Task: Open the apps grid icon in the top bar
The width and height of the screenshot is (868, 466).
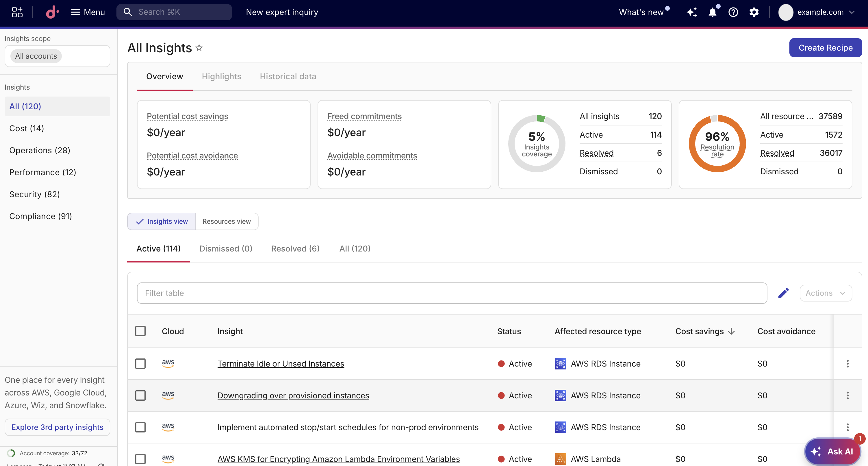Action: point(17,12)
